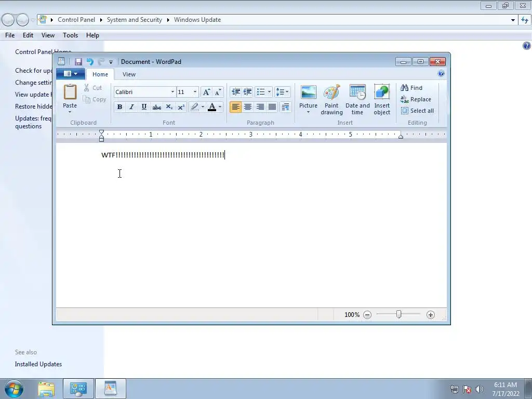Click the Cut button

[94, 88]
